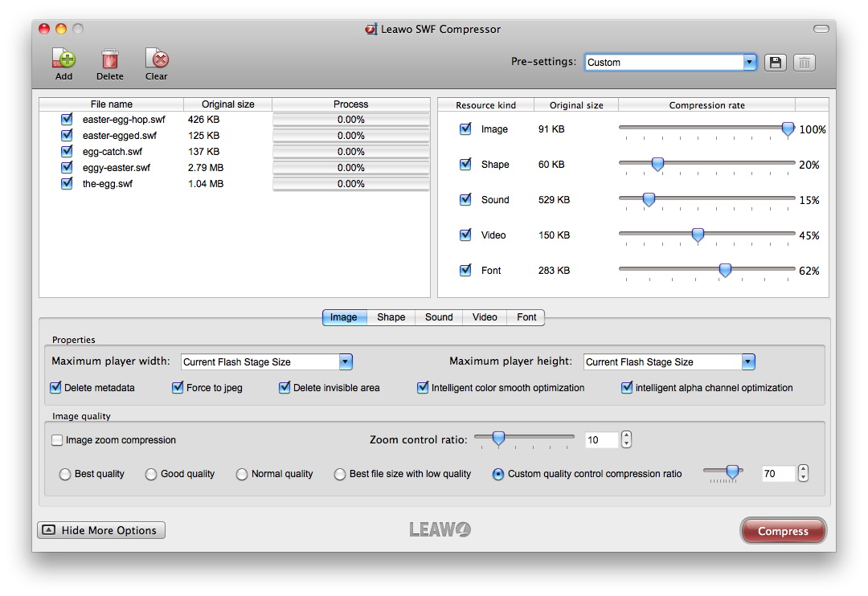Click the 529 KB Sound size value
This screenshot has width=868, height=596.
pos(554,200)
